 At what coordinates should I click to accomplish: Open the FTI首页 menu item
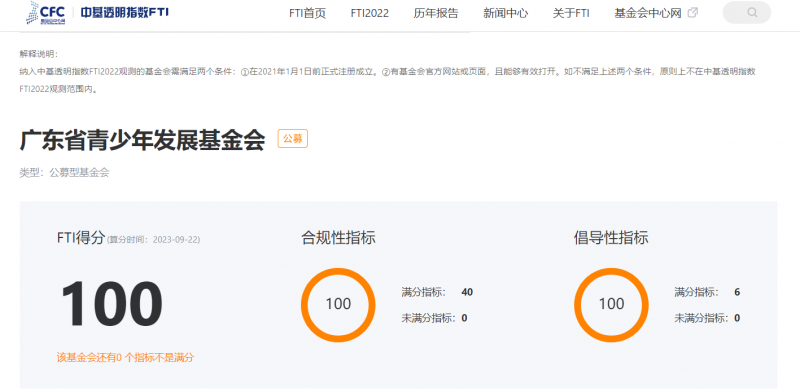[307, 13]
